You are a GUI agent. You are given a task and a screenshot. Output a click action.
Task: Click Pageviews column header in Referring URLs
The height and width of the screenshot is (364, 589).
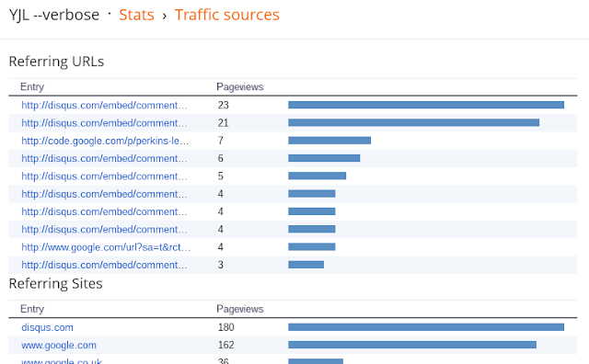click(240, 86)
